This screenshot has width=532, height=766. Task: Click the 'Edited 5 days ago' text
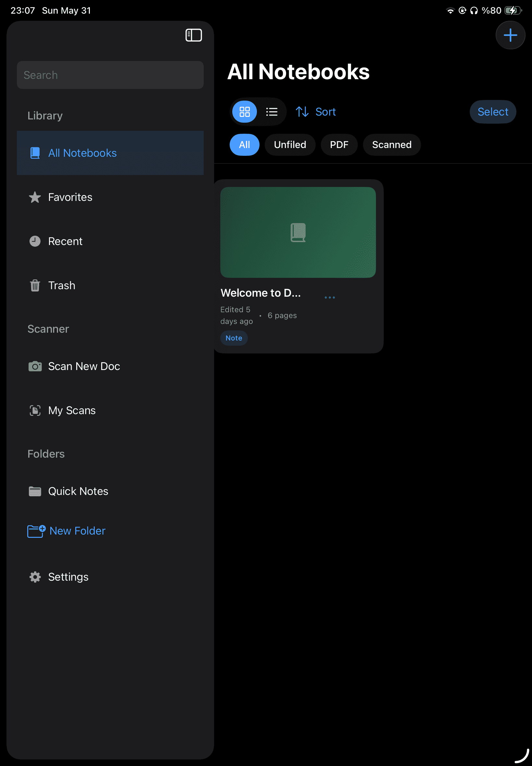pyautogui.click(x=236, y=315)
